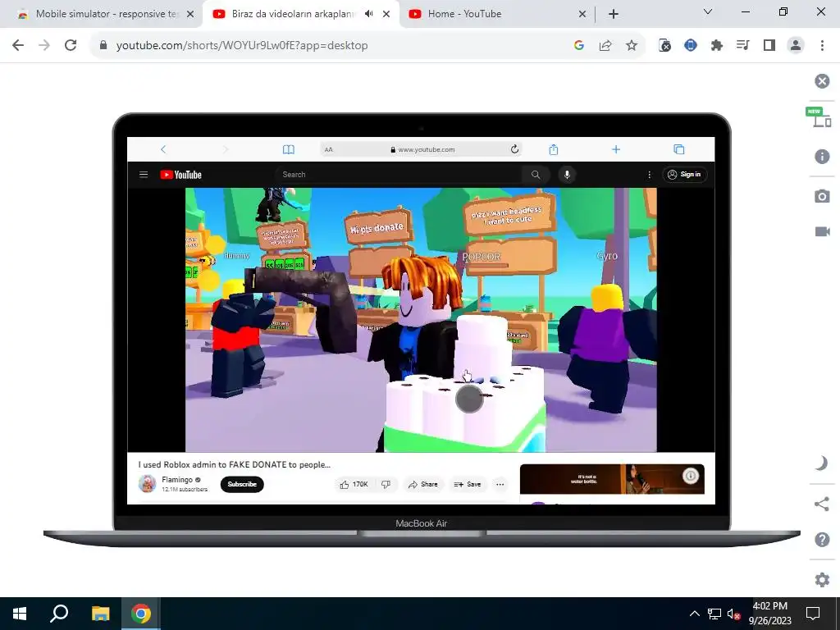Click the Chrome taskbar icon
The height and width of the screenshot is (630, 840).
point(140,614)
